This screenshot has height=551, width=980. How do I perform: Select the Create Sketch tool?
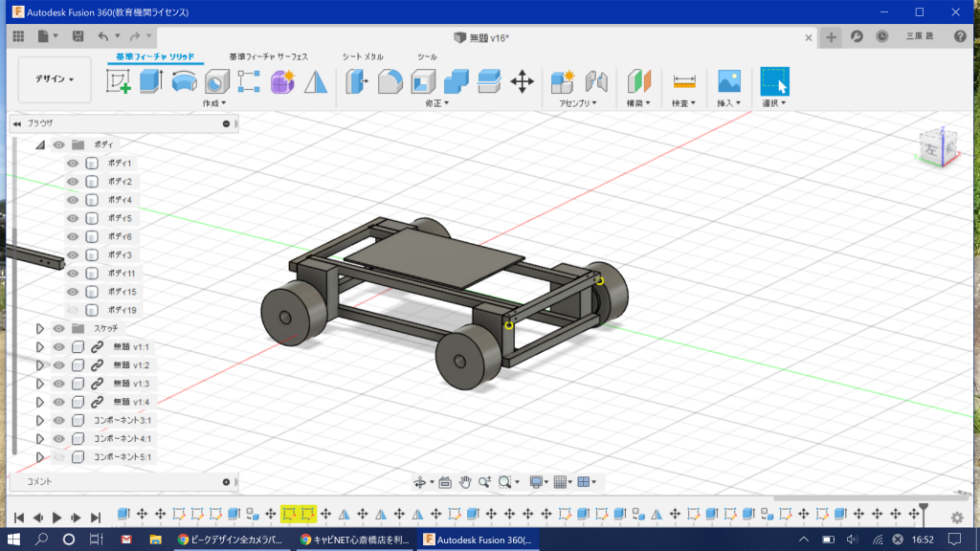[118, 81]
